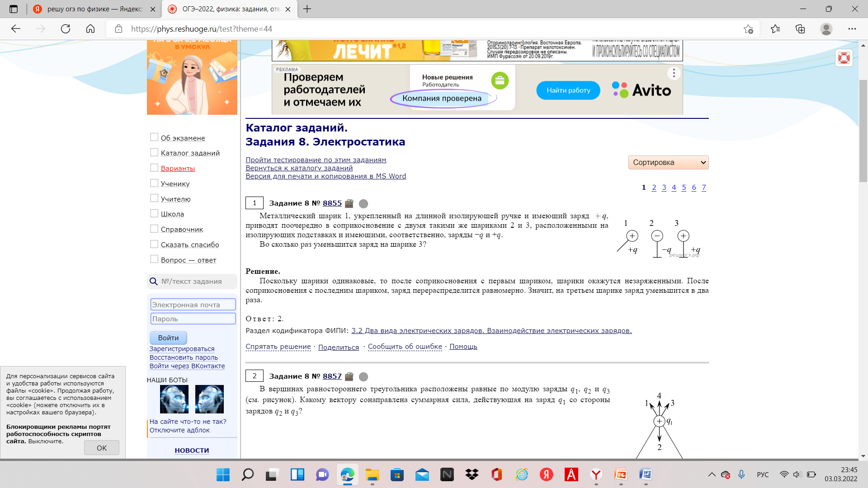Open Пройти тестирование по этим заданиям
The height and width of the screenshot is (488, 868).
pos(316,160)
